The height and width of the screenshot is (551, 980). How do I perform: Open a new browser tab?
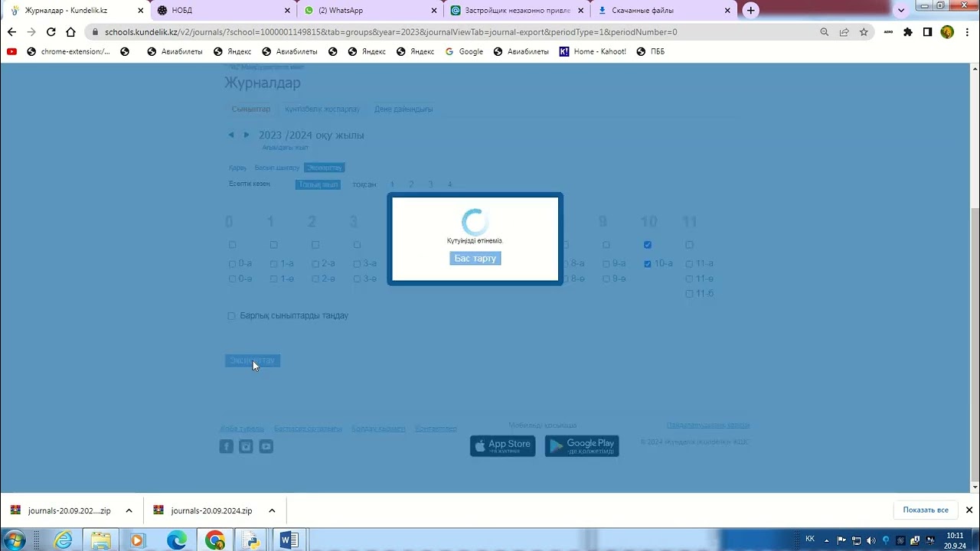[x=751, y=10]
